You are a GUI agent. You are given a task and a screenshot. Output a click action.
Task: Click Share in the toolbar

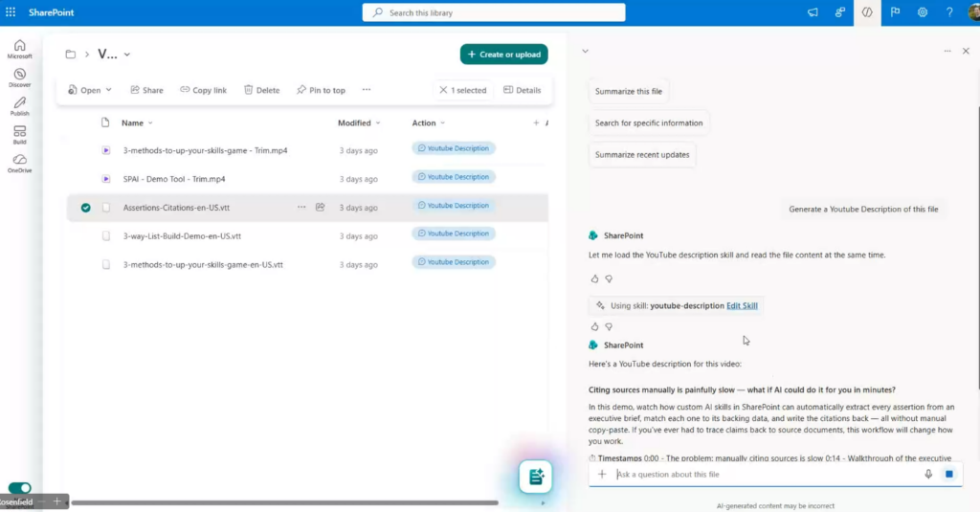pyautogui.click(x=146, y=90)
